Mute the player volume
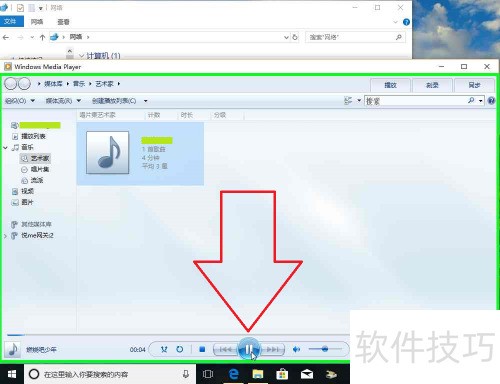The image size is (500, 384). [x=296, y=349]
